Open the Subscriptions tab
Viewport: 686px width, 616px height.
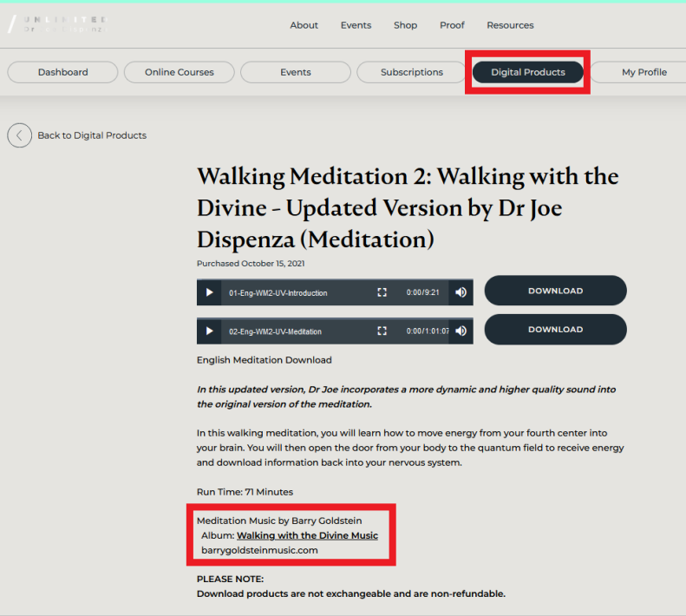412,72
